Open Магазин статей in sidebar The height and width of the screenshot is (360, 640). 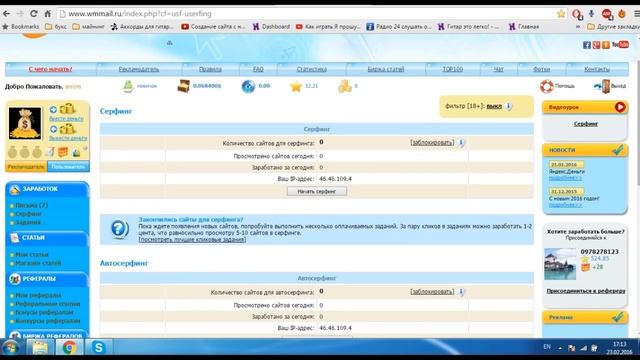click(x=38, y=263)
